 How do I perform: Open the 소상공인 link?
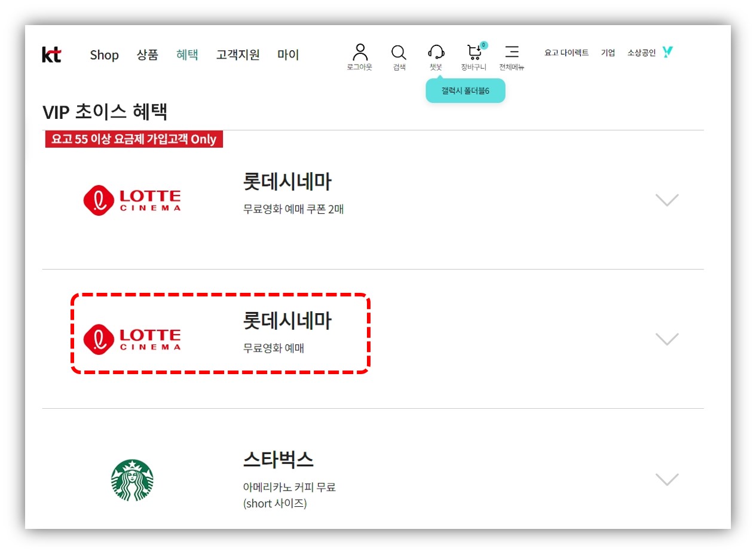642,53
